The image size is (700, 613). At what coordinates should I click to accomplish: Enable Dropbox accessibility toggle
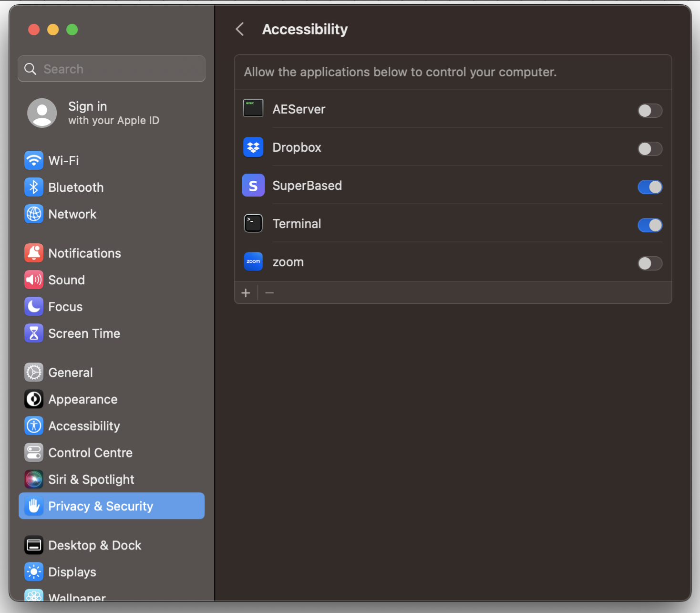pos(650,149)
